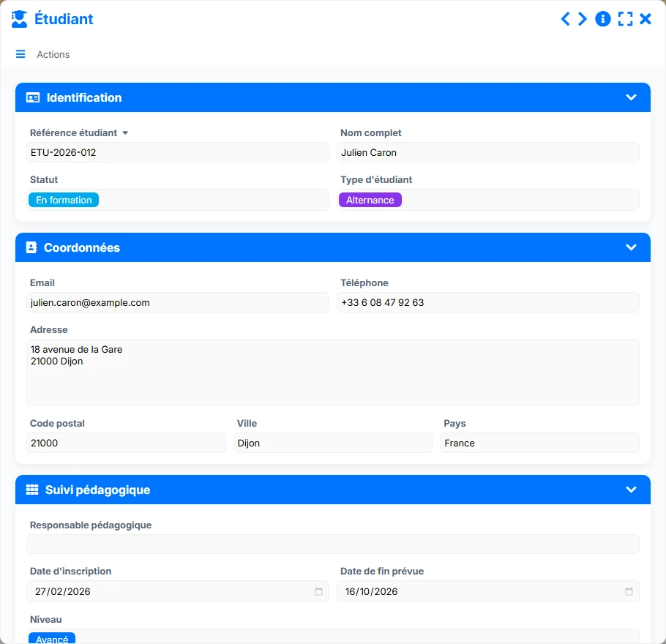This screenshot has width=666, height=644.
Task: Select the Alternance type badge
Action: (370, 200)
